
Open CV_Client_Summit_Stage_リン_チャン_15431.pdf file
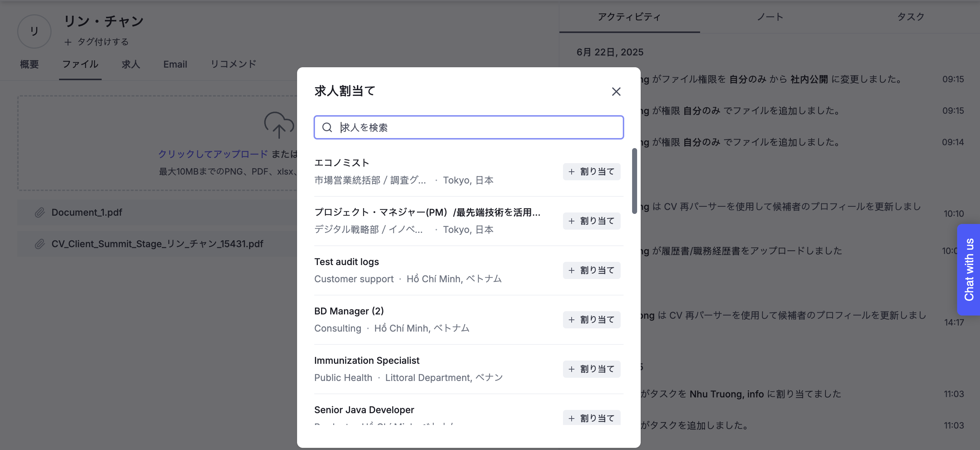coord(157,244)
